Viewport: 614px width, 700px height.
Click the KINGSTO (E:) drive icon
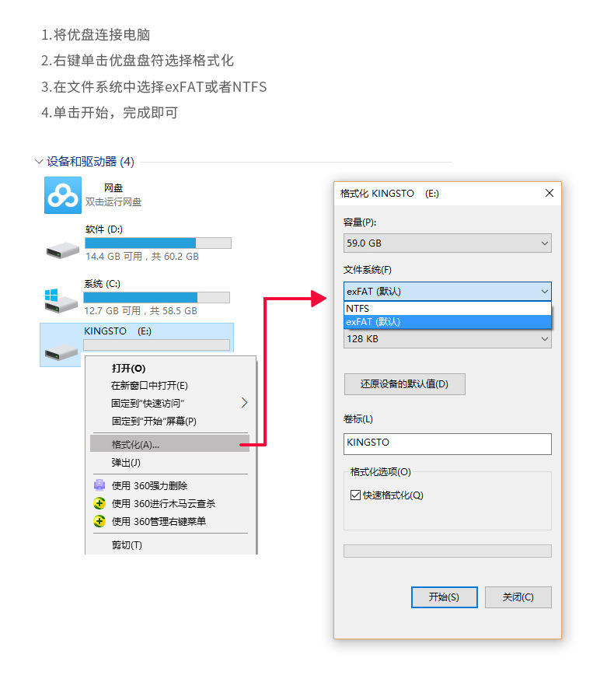tap(61, 352)
